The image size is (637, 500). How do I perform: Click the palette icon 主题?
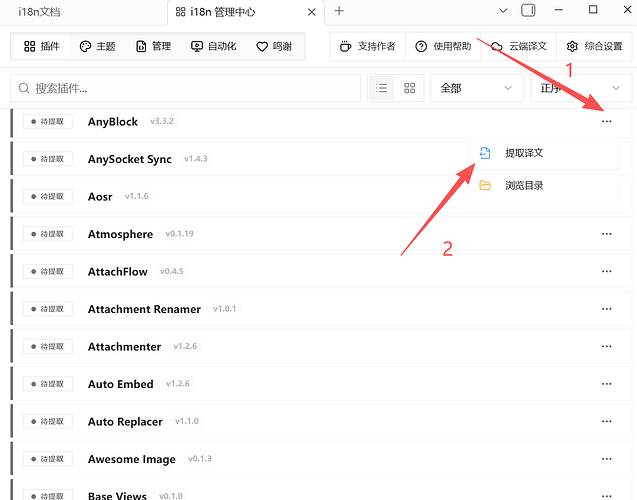[x=85, y=46]
